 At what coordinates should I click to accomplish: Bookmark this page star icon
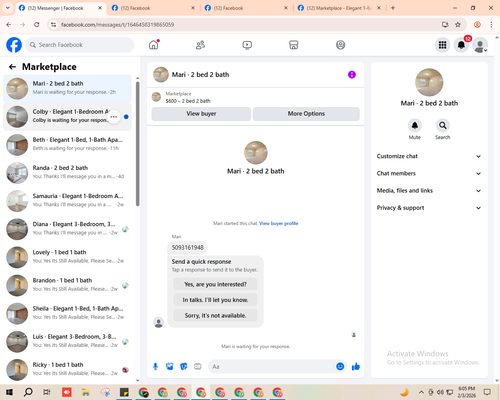point(458,25)
